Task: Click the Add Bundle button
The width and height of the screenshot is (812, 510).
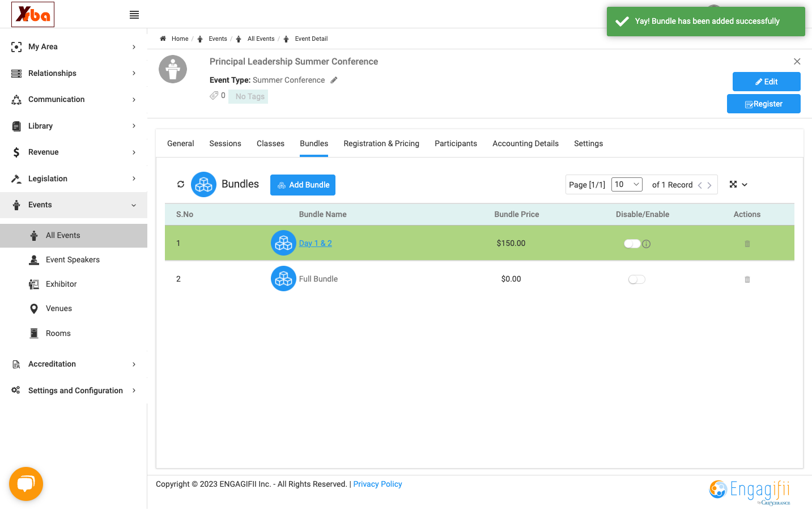Action: tap(303, 185)
